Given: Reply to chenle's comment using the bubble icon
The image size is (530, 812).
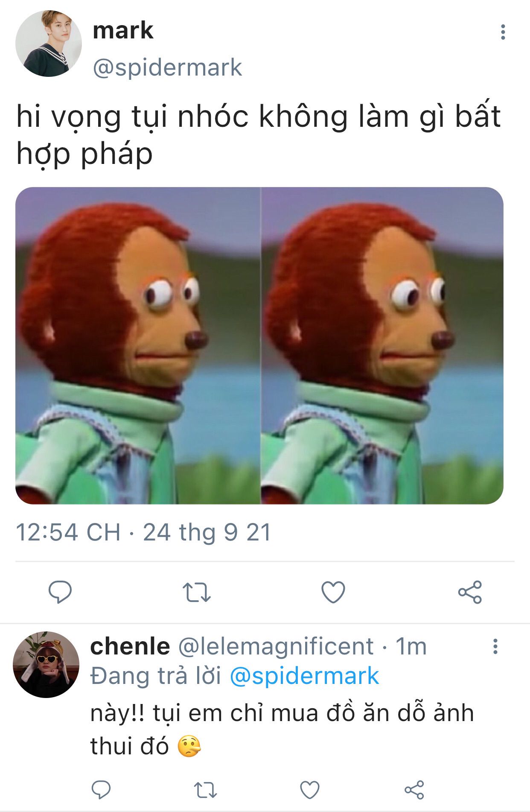Looking at the screenshot, I should [101, 790].
